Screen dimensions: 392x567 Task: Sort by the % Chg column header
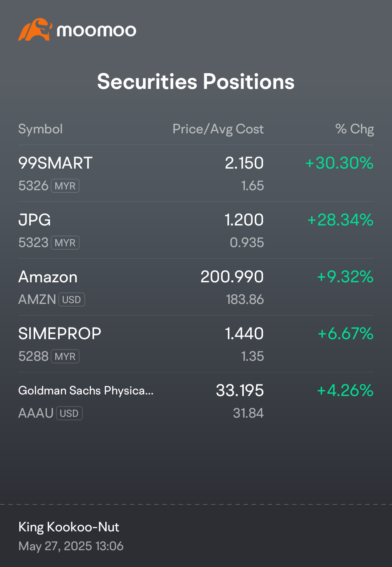[354, 129]
